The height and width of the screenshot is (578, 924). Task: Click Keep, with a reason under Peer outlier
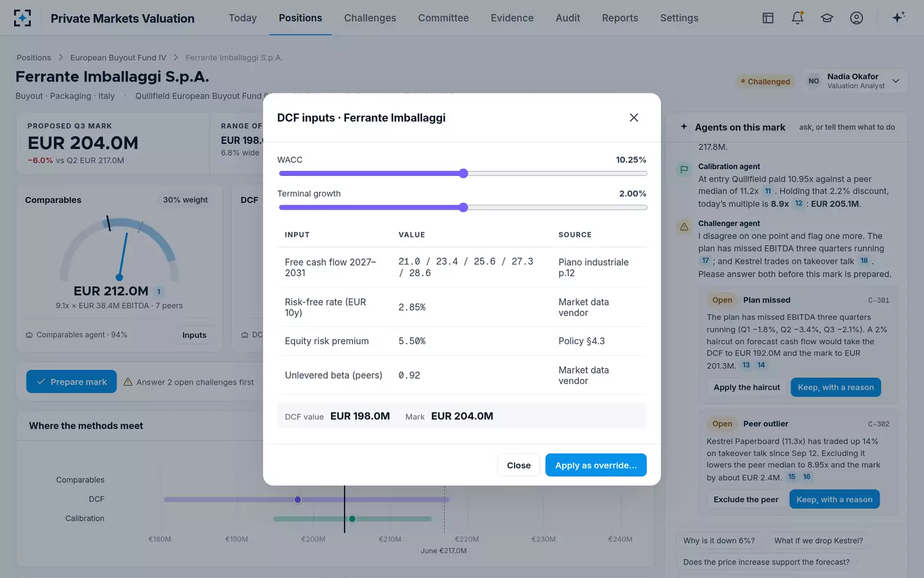[x=834, y=499]
